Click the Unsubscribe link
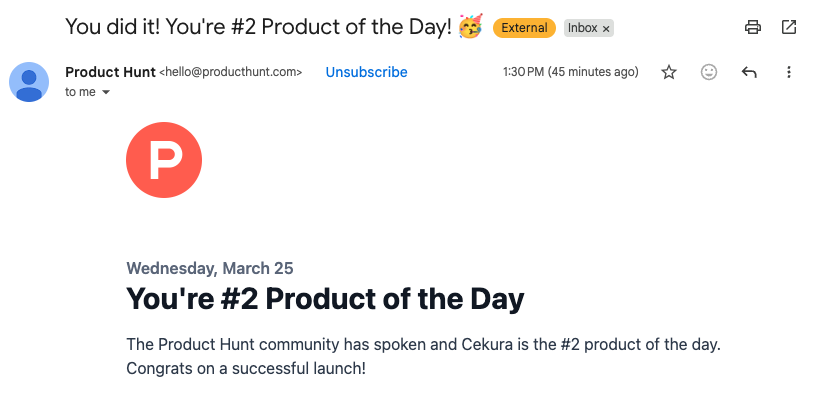 click(x=366, y=72)
